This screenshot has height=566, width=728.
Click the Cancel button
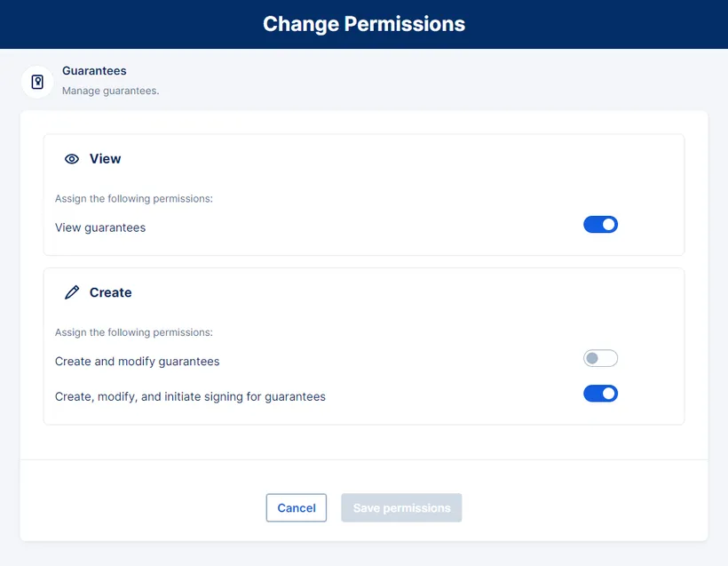[296, 507]
